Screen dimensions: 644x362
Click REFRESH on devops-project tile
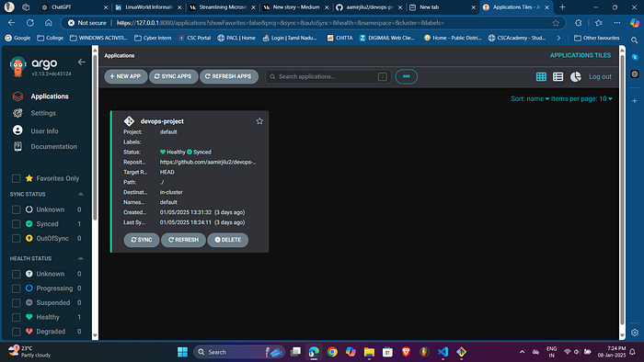tap(183, 240)
